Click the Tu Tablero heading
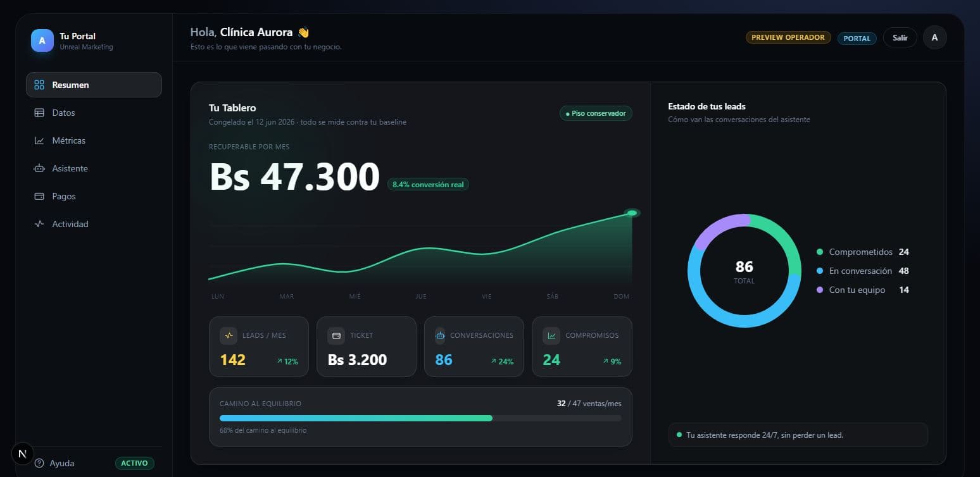The height and width of the screenshot is (477, 980). coord(232,108)
